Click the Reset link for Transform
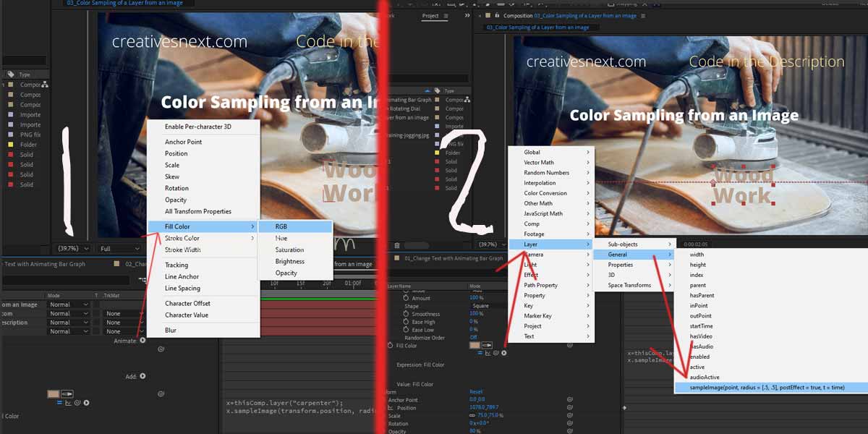This screenshot has width=868, height=434. coord(476,391)
